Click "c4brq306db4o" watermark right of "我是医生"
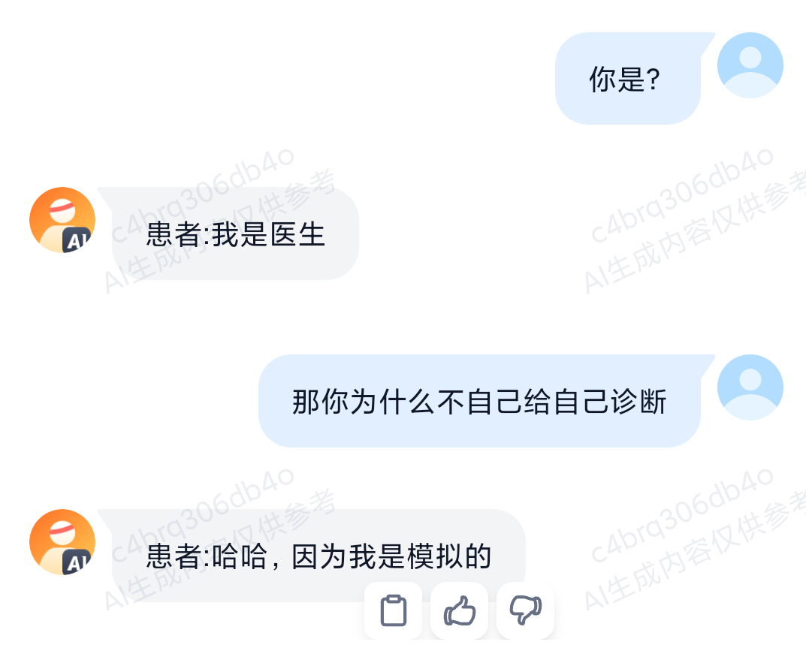Viewport: 806px width, 672px height. pyautogui.click(x=681, y=195)
